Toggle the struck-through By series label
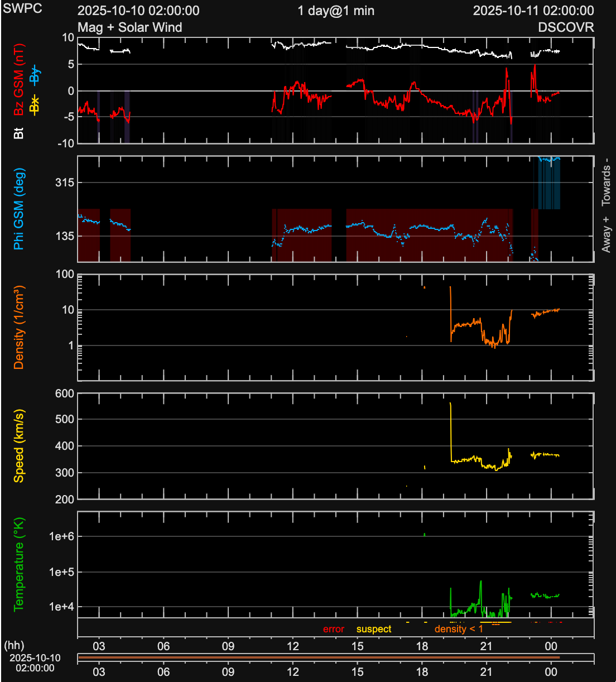616x682 pixels. coord(35,74)
